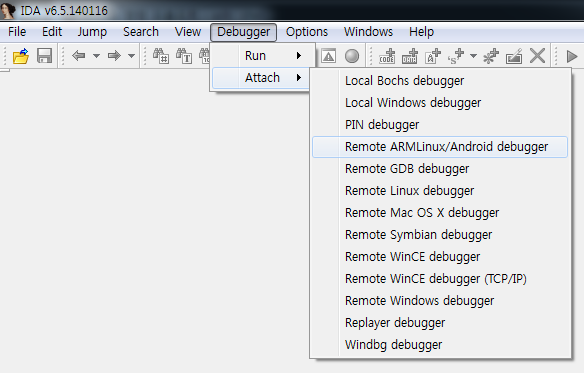Choose Windbg debugger
Image resolution: width=584 pixels, height=373 pixels.
[x=440, y=344]
